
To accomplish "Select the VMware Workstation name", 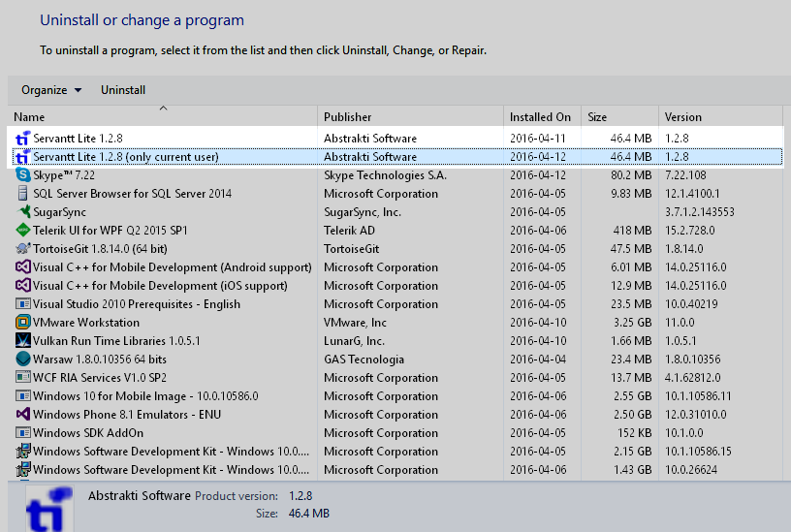I will coord(86,323).
